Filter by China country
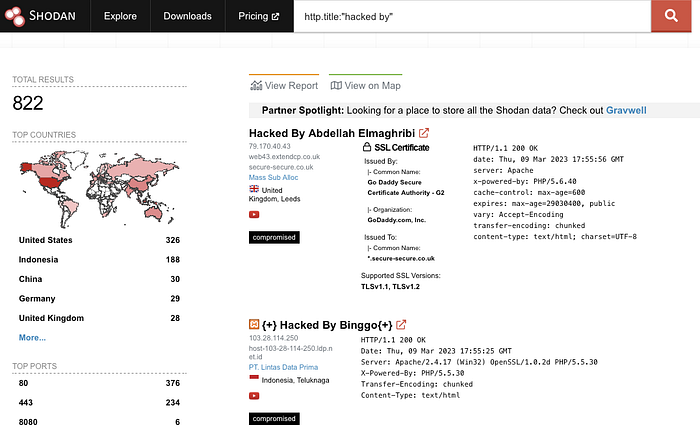 [30, 279]
